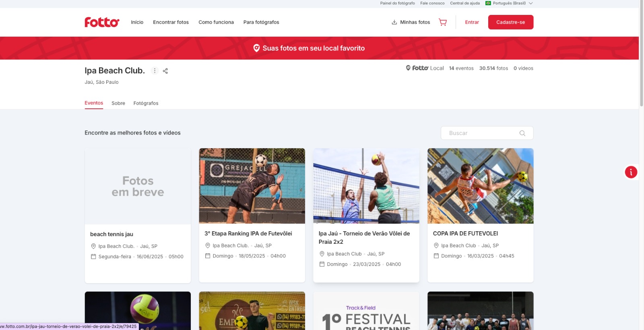Click the Fotto Local badge

pyautogui.click(x=425, y=68)
